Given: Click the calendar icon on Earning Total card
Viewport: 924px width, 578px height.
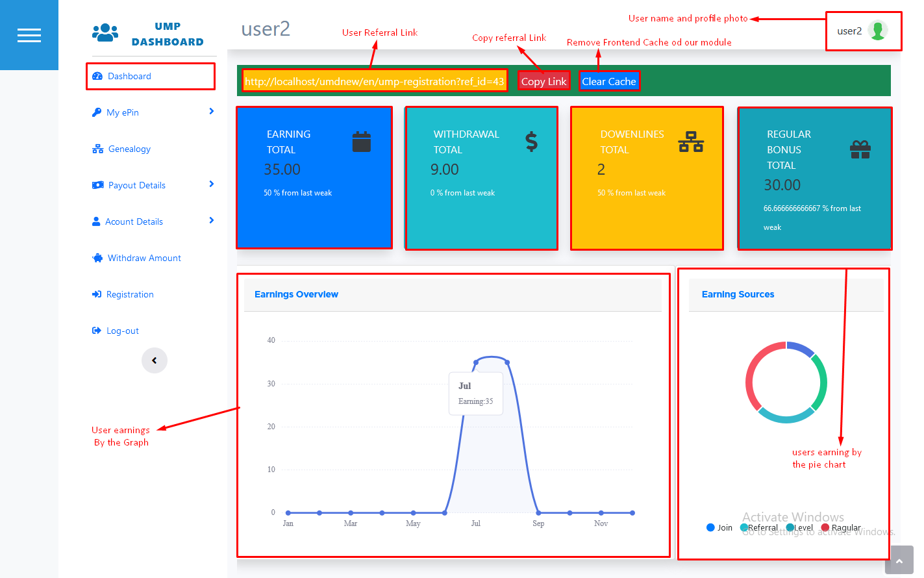Looking at the screenshot, I should pos(361,142).
